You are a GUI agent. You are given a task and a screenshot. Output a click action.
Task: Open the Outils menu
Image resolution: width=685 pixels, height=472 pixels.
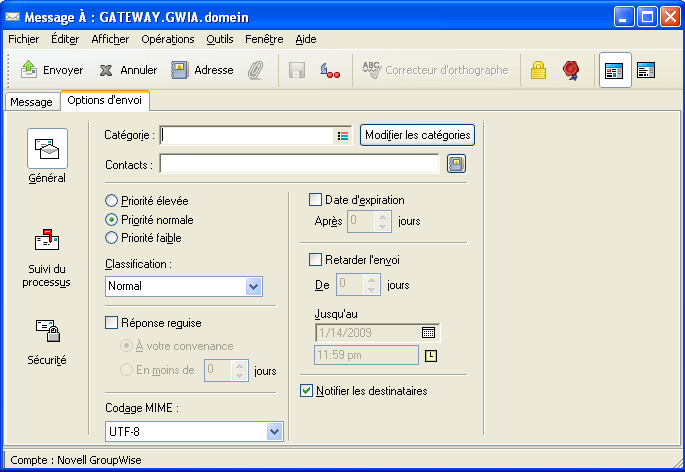(x=220, y=39)
